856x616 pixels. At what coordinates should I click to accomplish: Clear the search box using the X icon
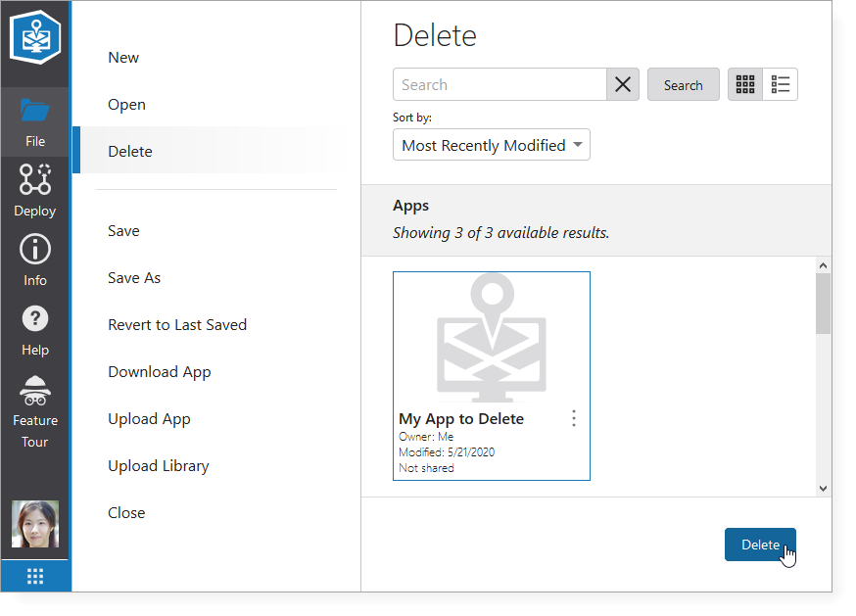(623, 84)
